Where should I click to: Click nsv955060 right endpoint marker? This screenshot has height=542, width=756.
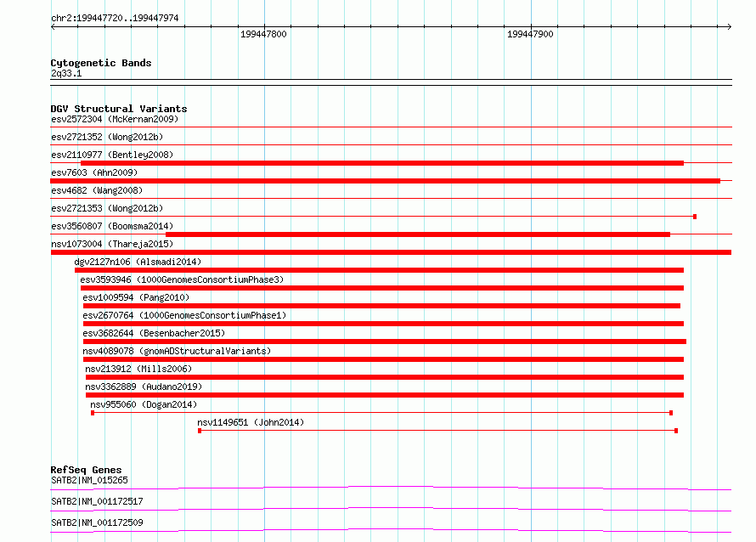(x=671, y=413)
